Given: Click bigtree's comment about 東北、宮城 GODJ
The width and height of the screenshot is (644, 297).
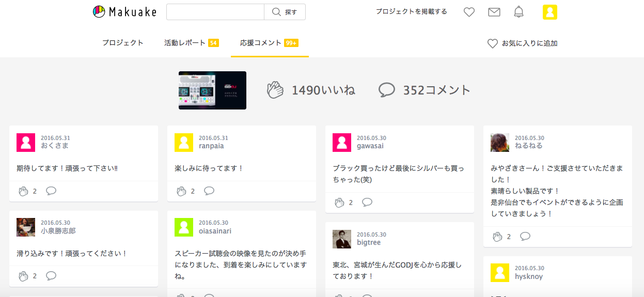Looking at the screenshot, I should pos(397,271).
